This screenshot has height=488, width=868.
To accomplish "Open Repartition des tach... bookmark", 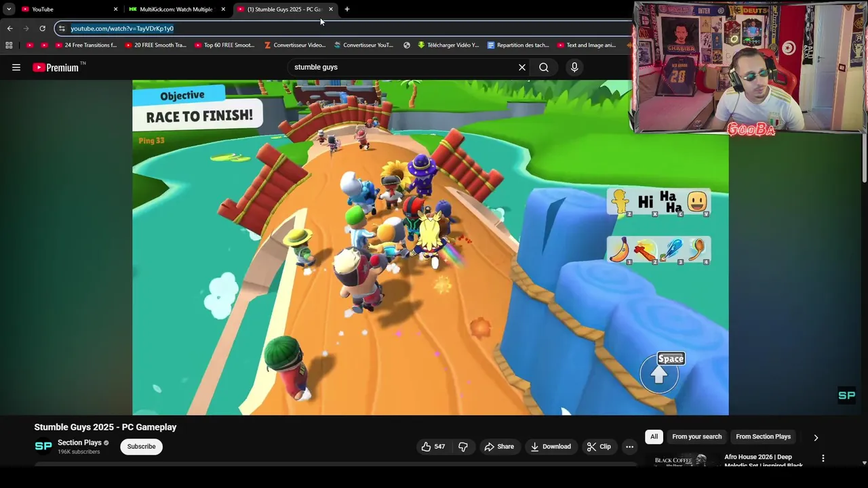I will tap(518, 45).
